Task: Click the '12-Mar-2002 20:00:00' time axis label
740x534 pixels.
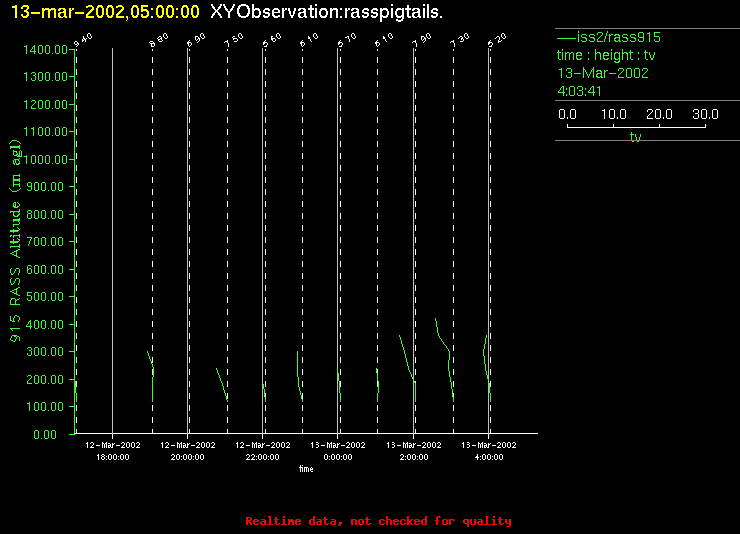Action: [188, 451]
